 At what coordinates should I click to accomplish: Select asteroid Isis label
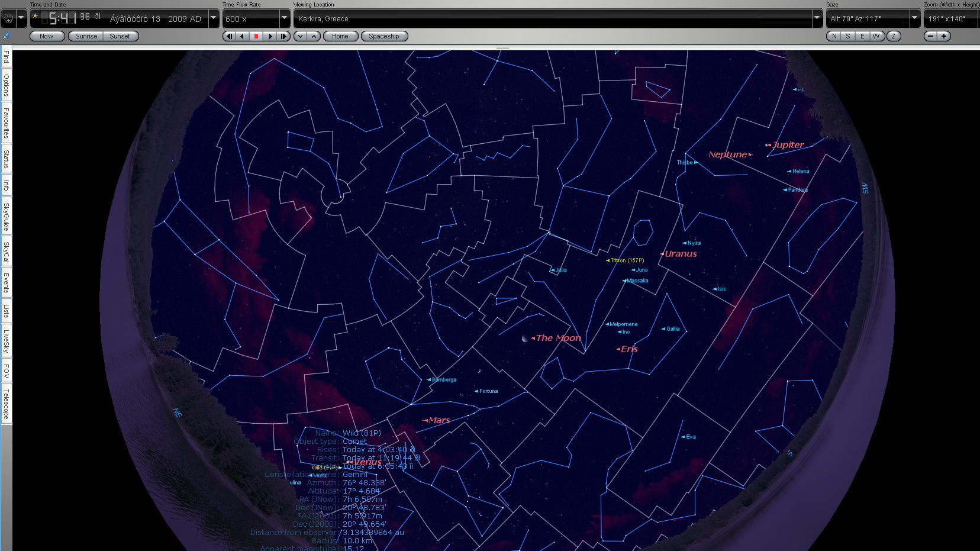click(x=721, y=289)
